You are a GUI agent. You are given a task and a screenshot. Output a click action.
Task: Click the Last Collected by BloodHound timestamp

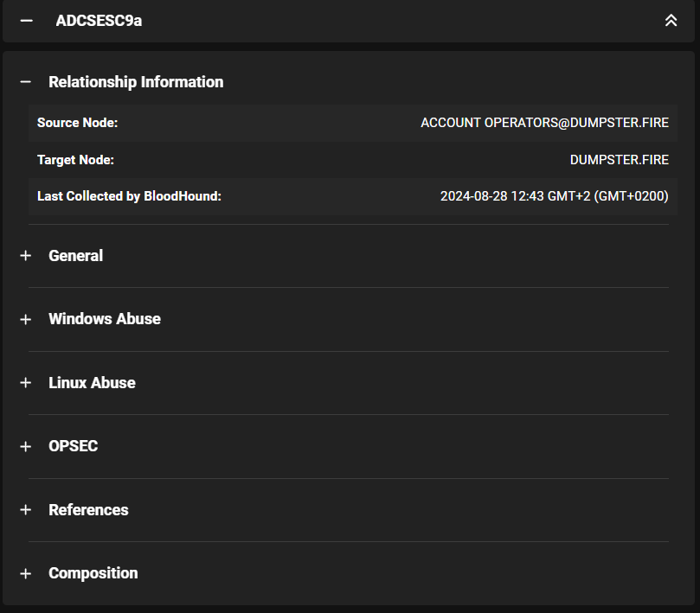click(554, 196)
